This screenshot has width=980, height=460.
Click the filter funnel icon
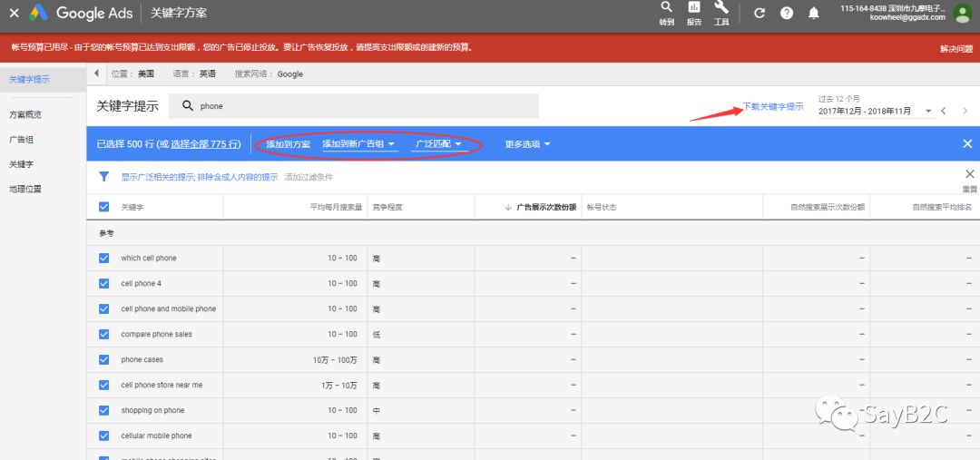tap(103, 177)
